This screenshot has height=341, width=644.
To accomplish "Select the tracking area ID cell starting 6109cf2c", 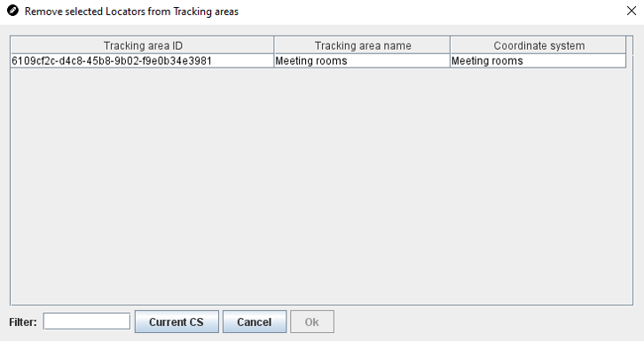I will [142, 61].
